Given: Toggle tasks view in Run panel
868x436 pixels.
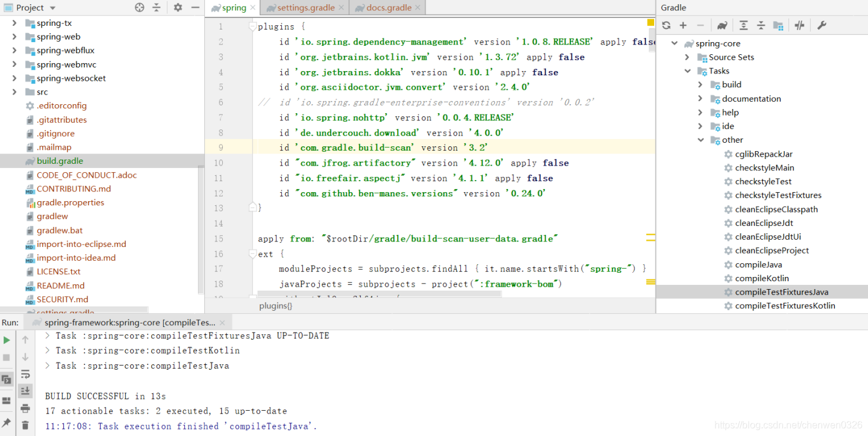Looking at the screenshot, I should (x=7, y=379).
